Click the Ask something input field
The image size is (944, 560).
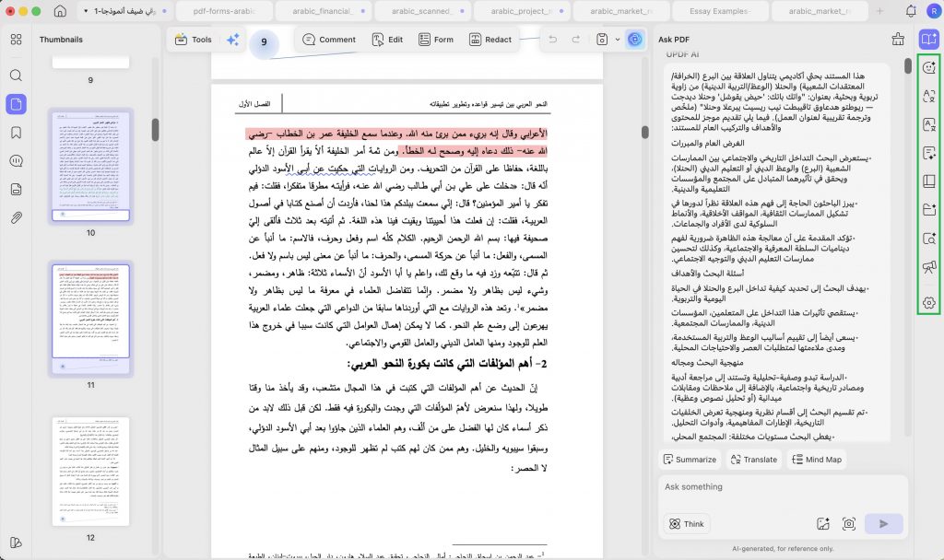(x=783, y=487)
